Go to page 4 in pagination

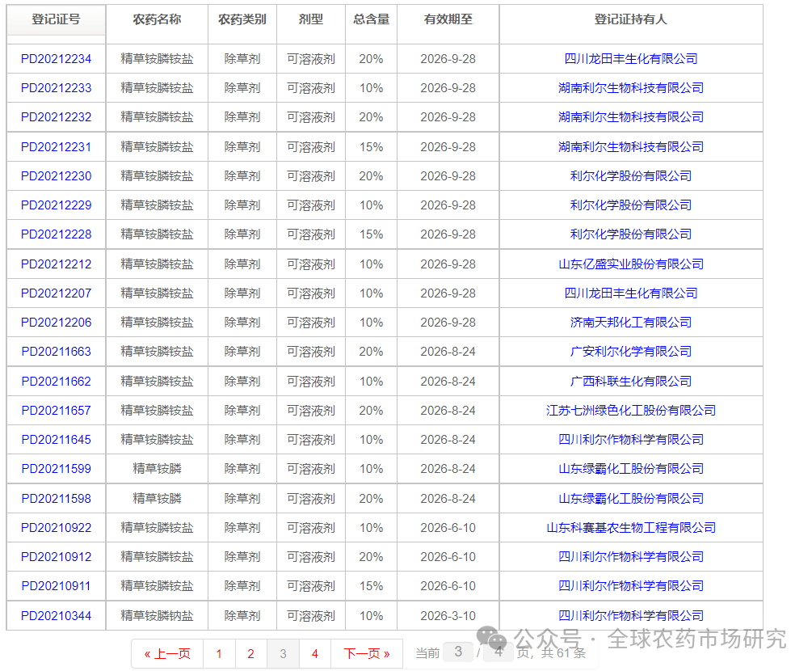pos(314,653)
